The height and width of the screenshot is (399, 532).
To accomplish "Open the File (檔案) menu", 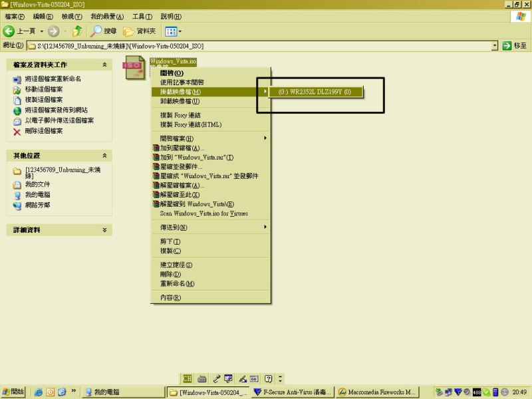I will (x=15, y=16).
